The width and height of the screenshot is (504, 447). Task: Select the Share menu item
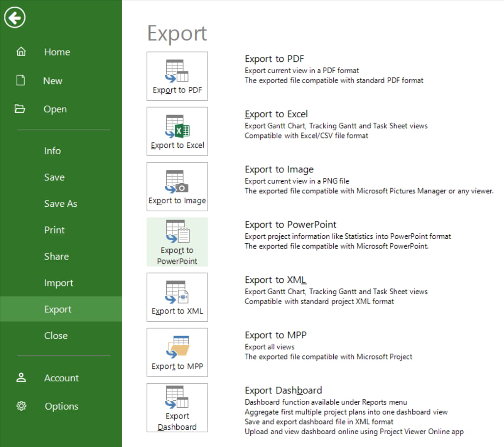[x=56, y=256]
